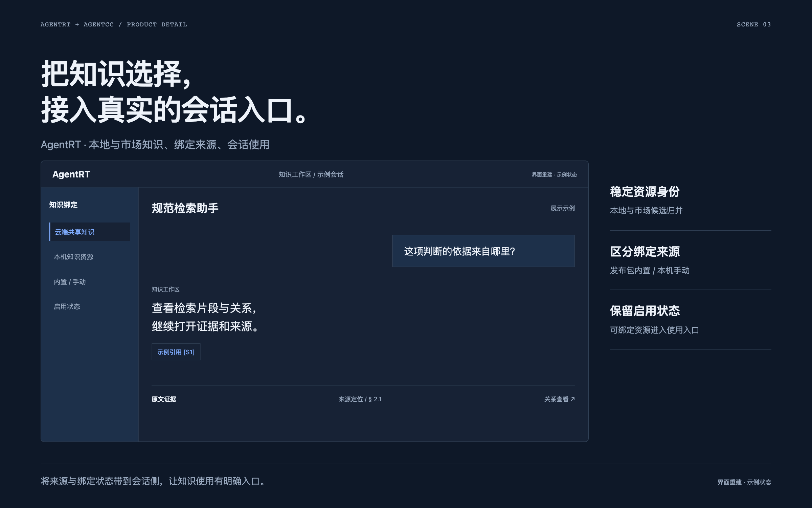Click 界面重建 · 示例状态 in the window header
Viewport: 812px width, 508px height.
click(x=554, y=174)
